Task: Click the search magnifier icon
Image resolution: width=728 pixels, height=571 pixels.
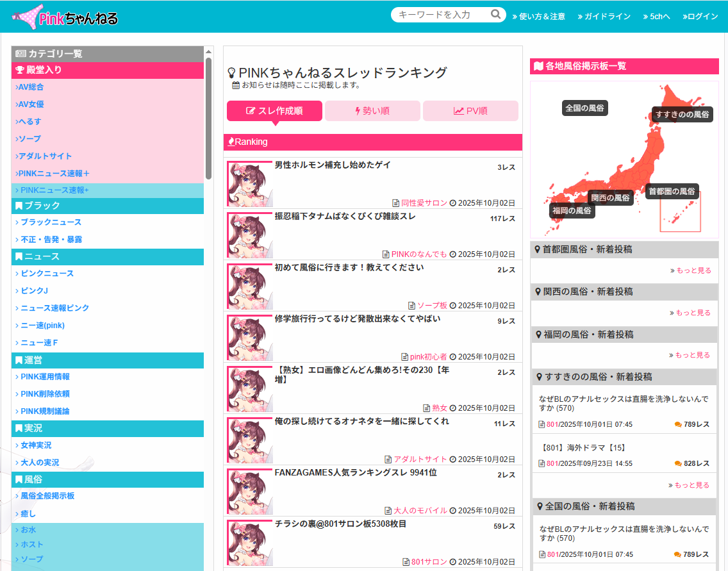Action: point(495,14)
